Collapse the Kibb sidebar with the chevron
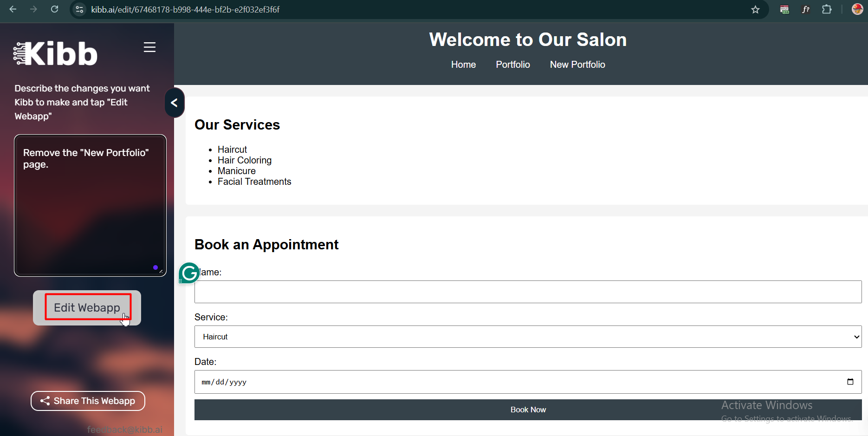This screenshot has height=436, width=868. (175, 103)
